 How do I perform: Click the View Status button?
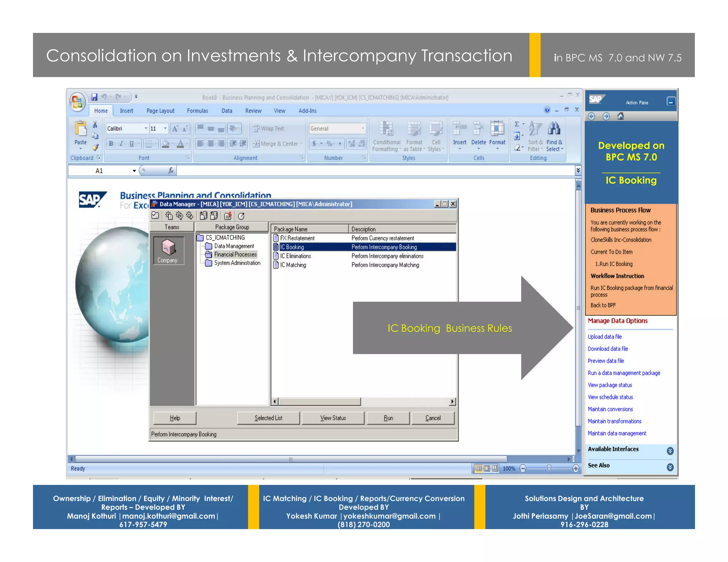pos(333,418)
